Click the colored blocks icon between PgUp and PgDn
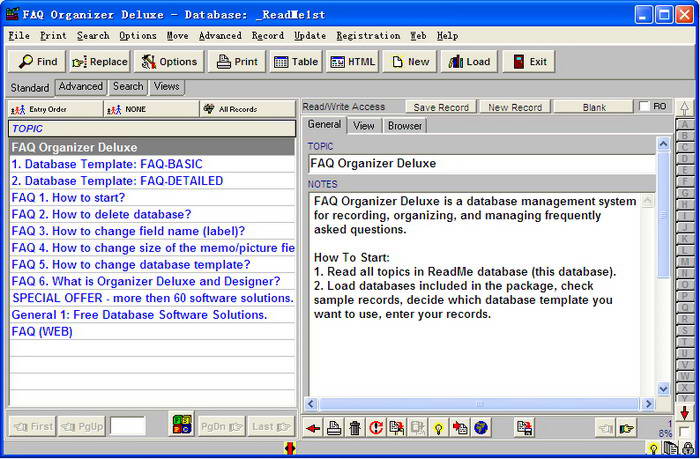 182,424
